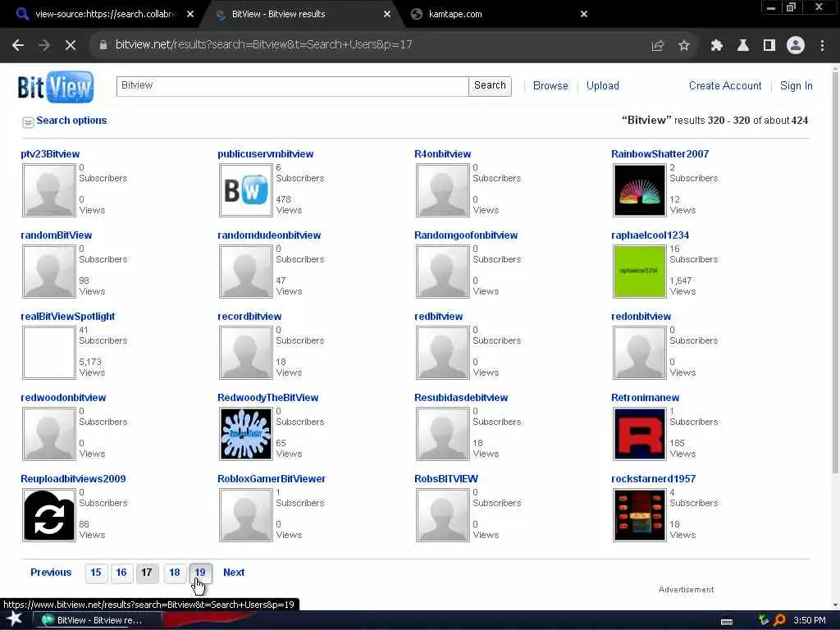
Task: Open redwoodonbitview profile link
Action: (x=63, y=398)
